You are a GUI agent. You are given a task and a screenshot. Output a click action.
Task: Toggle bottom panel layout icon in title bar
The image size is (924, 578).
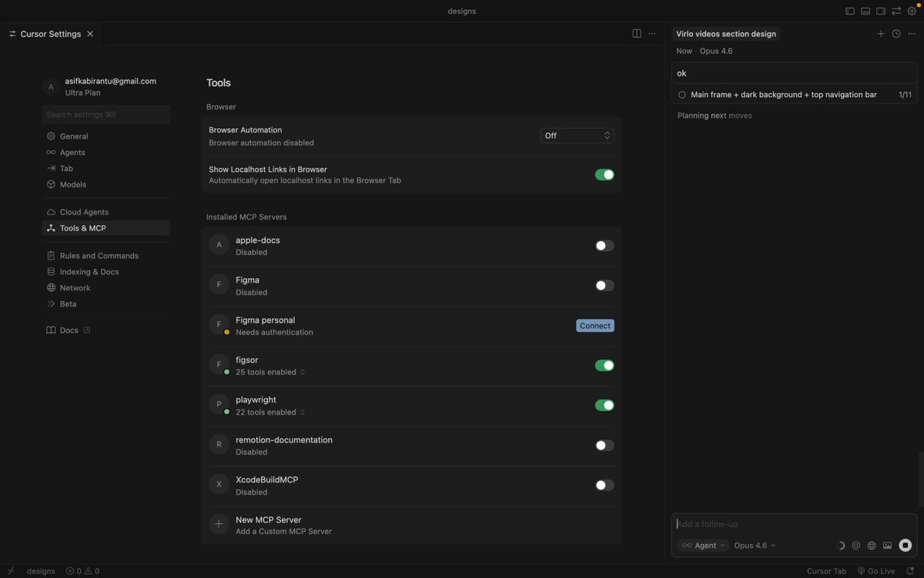point(865,12)
